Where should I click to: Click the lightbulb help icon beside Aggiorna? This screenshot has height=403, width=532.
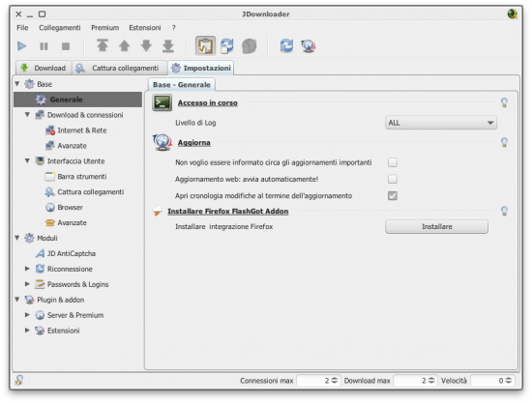[504, 142]
